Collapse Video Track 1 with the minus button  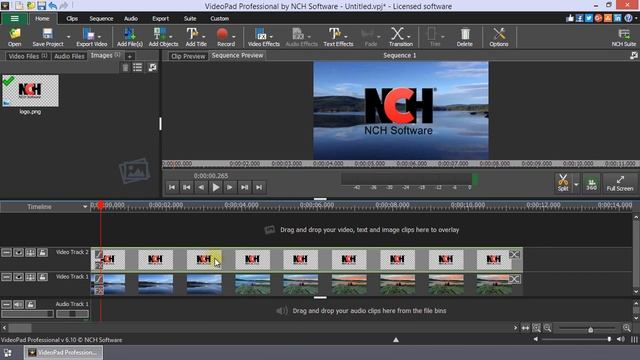pos(6,277)
